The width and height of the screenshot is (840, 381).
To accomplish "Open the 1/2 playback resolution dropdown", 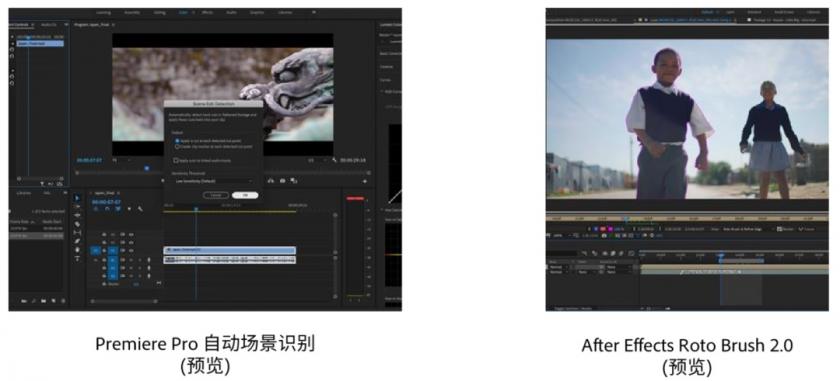I will (x=317, y=160).
